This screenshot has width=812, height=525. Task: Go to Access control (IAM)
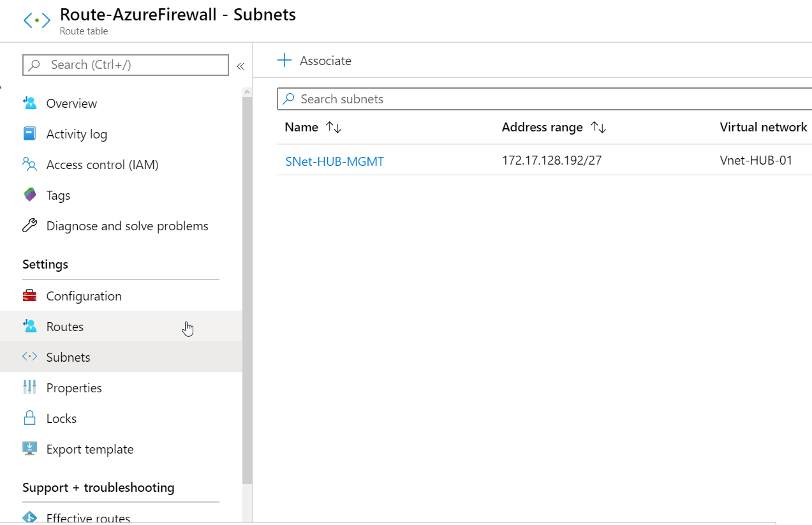coord(121,165)
